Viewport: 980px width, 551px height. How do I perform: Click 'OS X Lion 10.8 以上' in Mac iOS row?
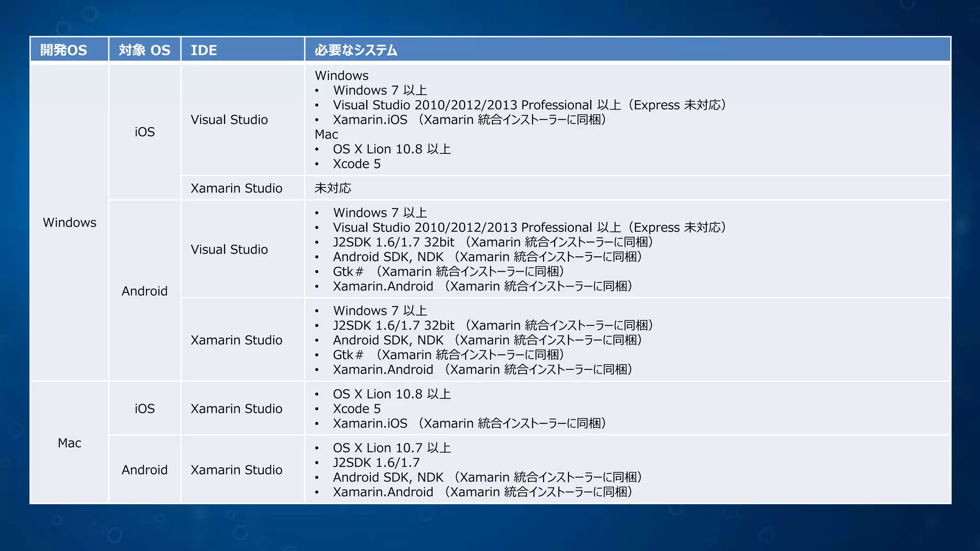coord(392,394)
